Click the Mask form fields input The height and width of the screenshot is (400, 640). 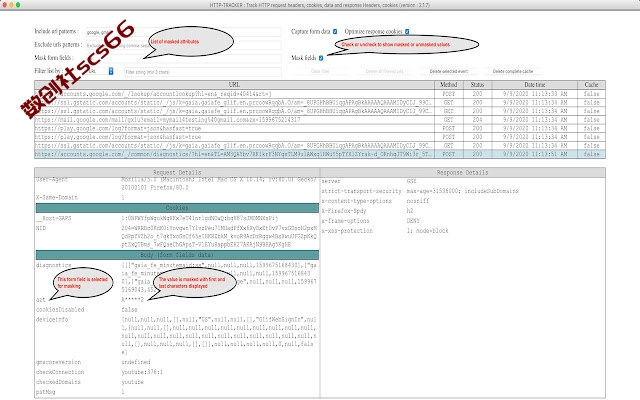pyautogui.click(x=183, y=58)
